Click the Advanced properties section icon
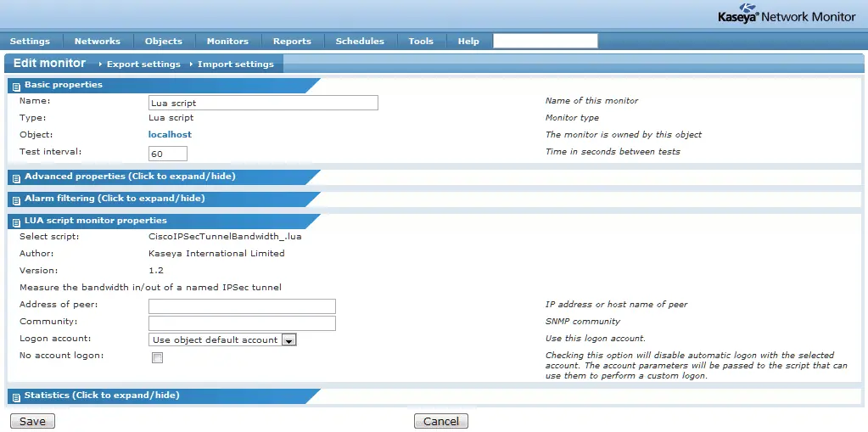 (x=16, y=177)
